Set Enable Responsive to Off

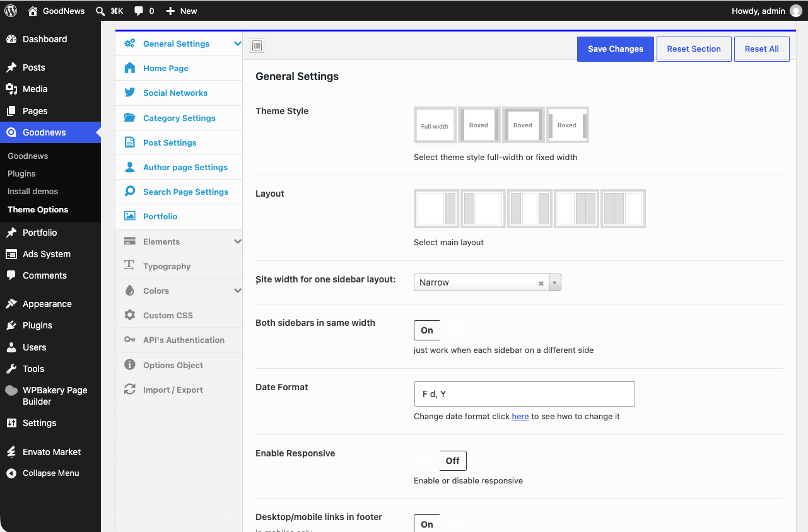[453, 461]
